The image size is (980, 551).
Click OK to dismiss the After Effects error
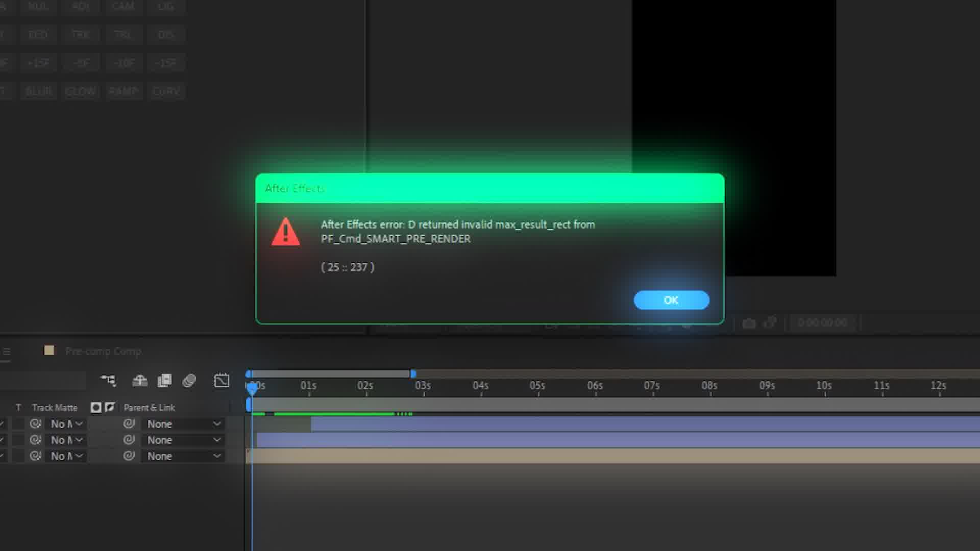pyautogui.click(x=671, y=300)
